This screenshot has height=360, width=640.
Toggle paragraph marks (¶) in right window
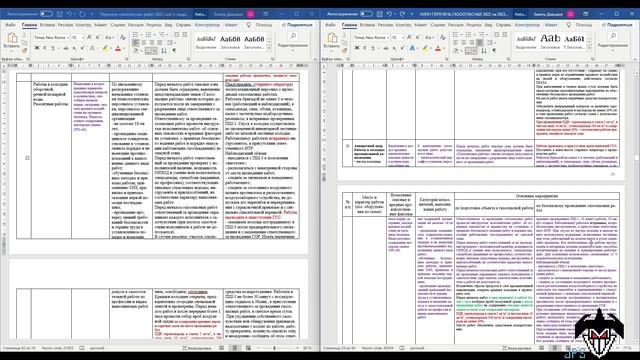point(494,51)
